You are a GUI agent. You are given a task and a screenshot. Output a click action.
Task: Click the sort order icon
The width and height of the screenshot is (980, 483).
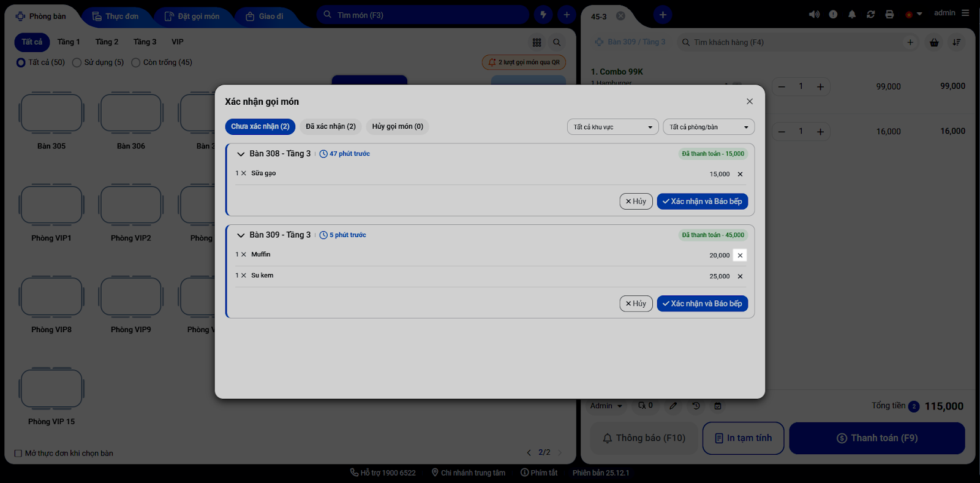(x=957, y=42)
